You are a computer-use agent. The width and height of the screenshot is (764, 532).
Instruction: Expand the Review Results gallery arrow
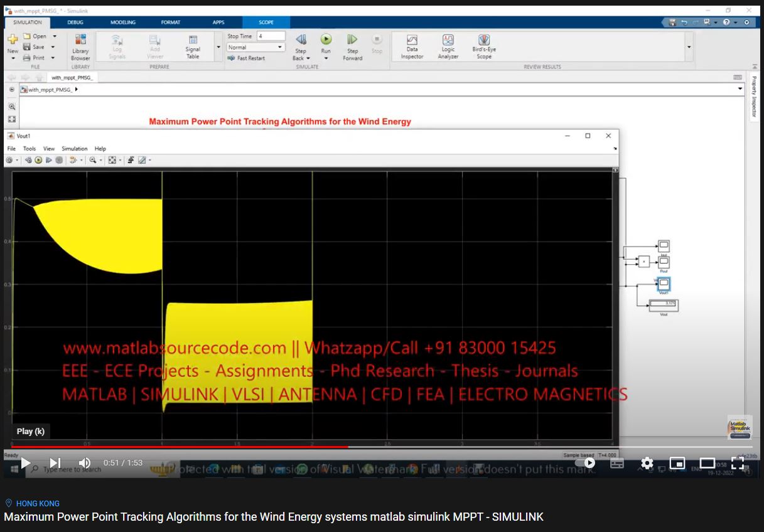point(689,47)
